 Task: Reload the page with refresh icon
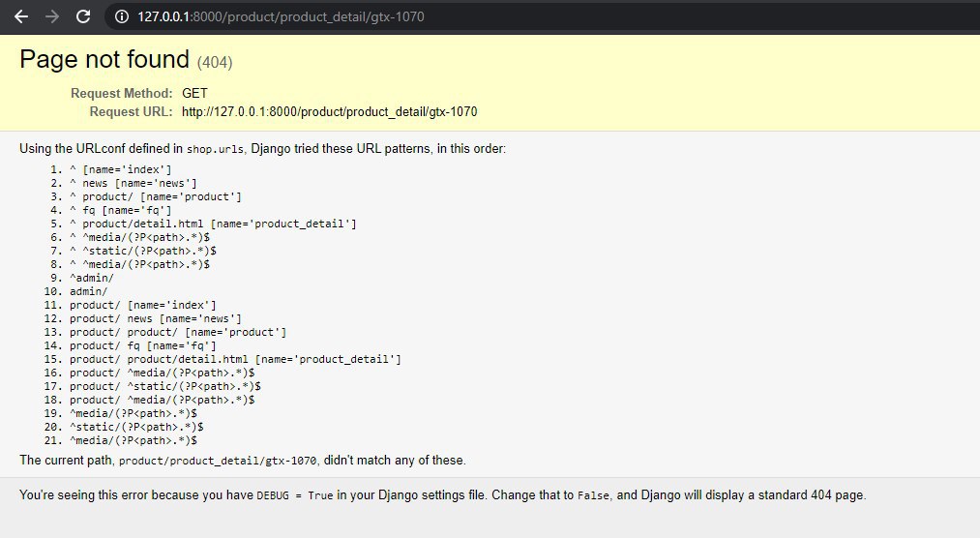click(x=83, y=16)
